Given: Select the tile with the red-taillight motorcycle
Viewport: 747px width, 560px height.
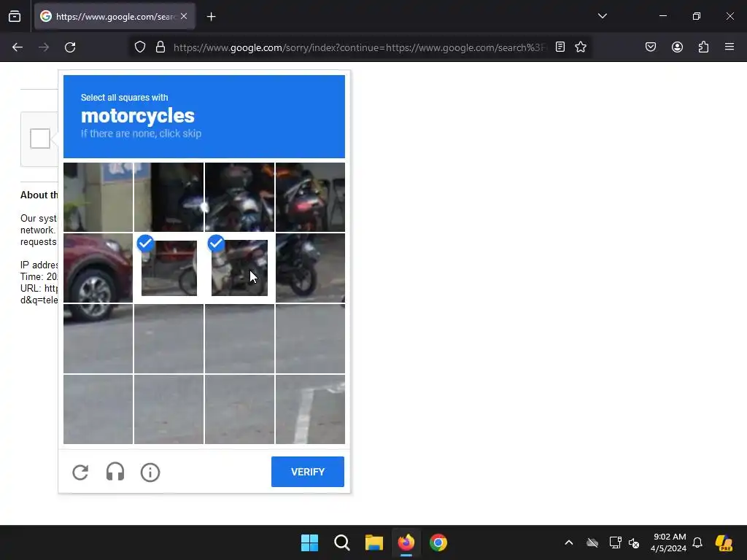Looking at the screenshot, I should (310, 197).
